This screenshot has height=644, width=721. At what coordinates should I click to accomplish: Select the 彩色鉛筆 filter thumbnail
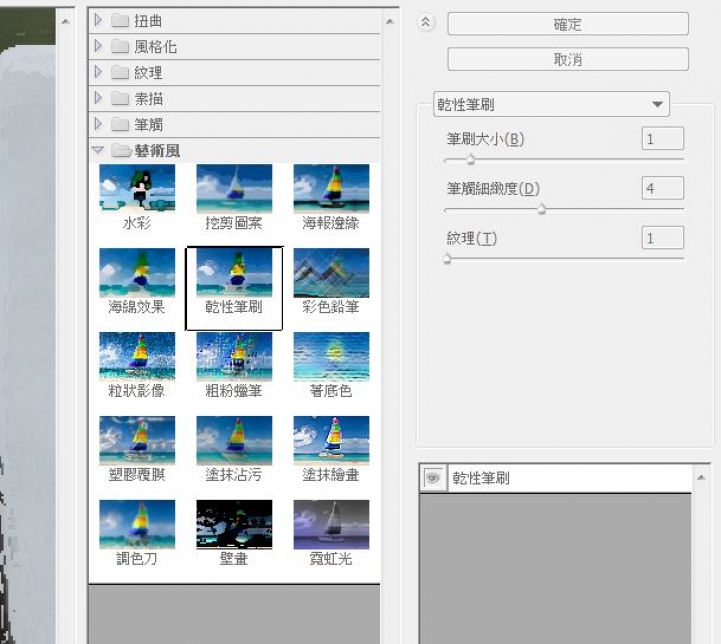331,273
